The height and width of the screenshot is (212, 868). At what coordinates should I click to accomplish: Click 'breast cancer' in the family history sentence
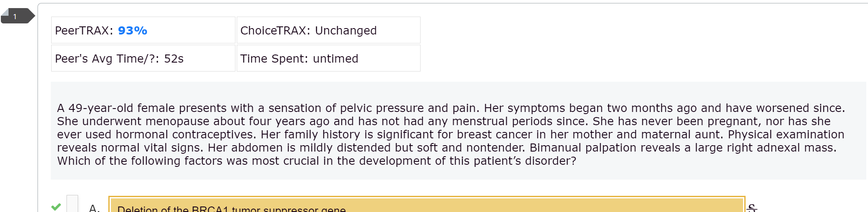point(495,135)
